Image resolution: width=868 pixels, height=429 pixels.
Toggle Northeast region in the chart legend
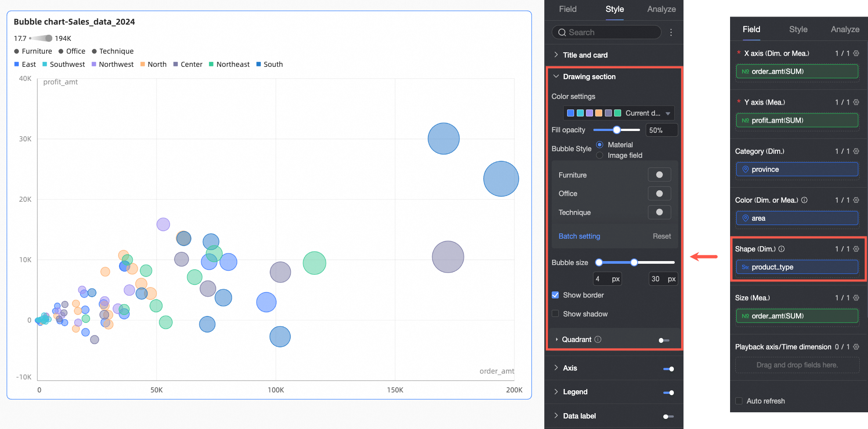tap(229, 64)
